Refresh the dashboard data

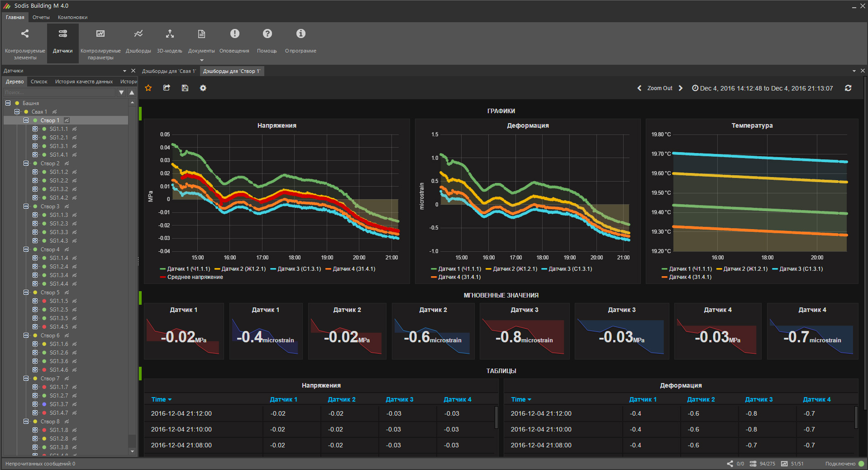click(x=848, y=88)
